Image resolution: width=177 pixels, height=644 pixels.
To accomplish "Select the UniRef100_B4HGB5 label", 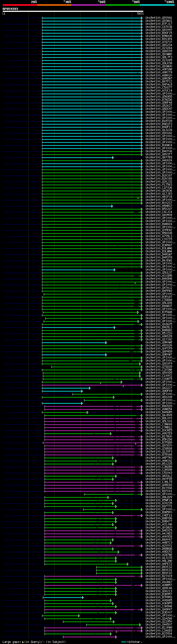I will tap(159, 412).
